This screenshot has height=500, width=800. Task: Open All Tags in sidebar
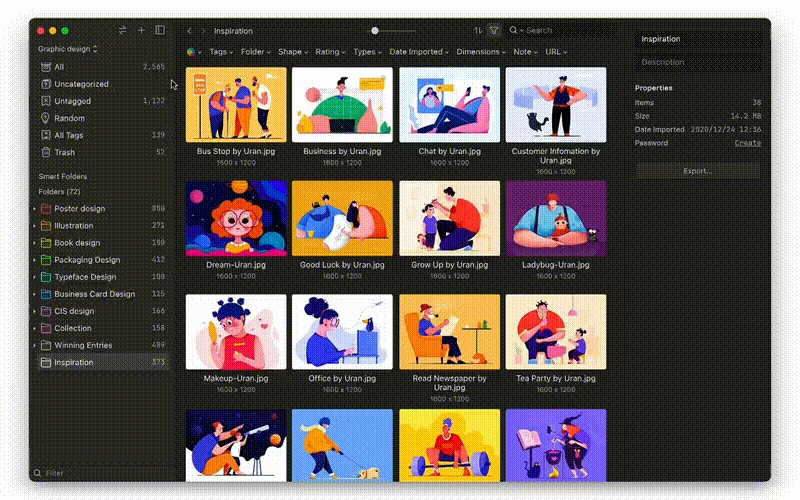tap(69, 135)
